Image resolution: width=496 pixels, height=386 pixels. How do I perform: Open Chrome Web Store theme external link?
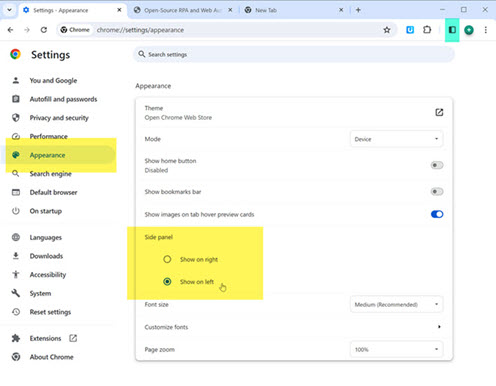click(439, 112)
